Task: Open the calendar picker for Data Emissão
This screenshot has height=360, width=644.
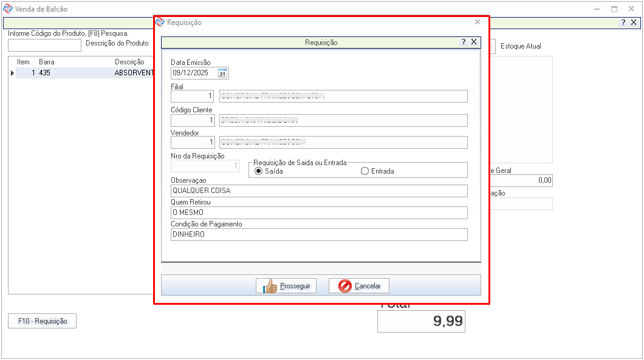Action: tap(222, 73)
